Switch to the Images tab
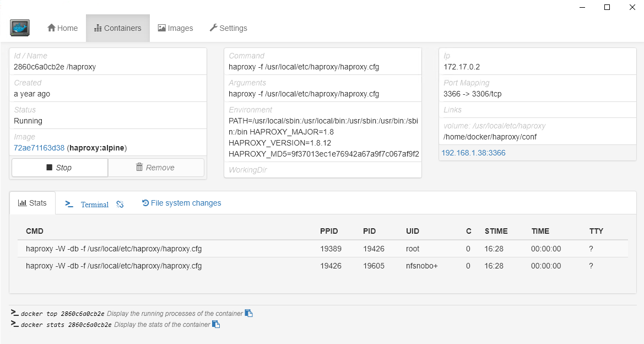This screenshot has width=644, height=344. coord(175,28)
